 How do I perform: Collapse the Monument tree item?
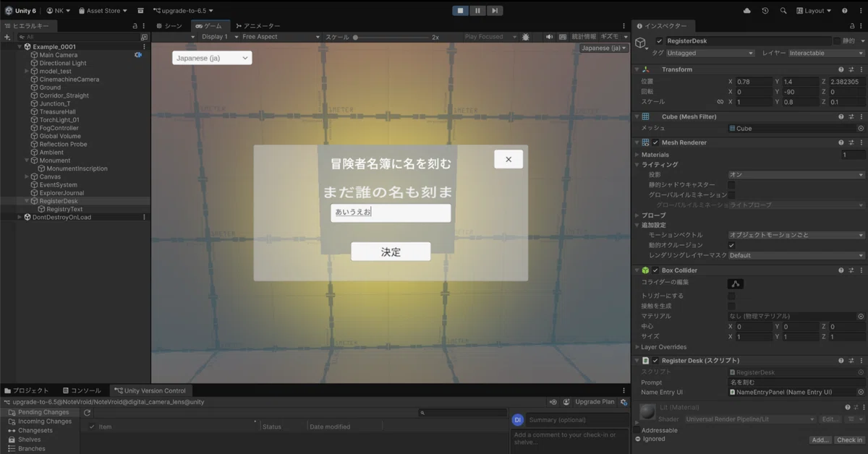point(27,160)
